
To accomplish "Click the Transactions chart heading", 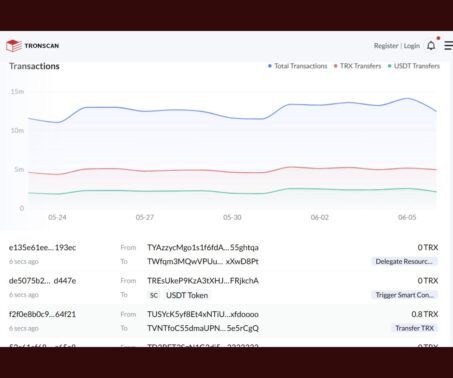I will [34, 66].
